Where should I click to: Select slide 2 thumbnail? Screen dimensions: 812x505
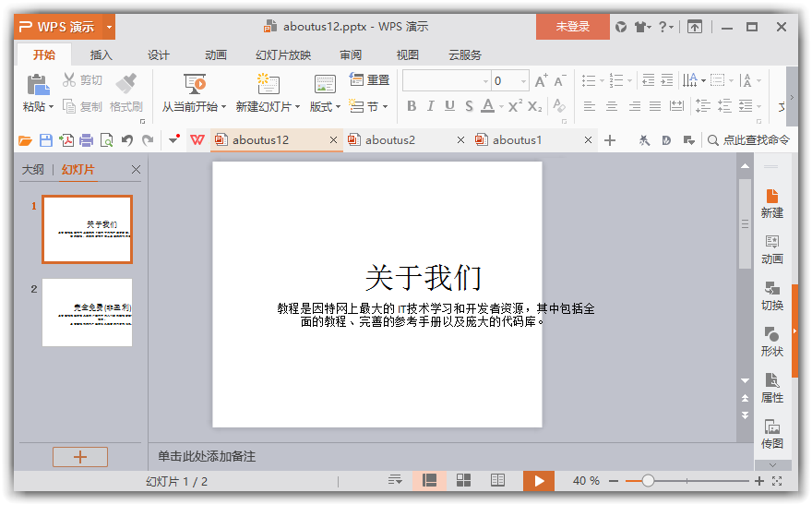87,312
